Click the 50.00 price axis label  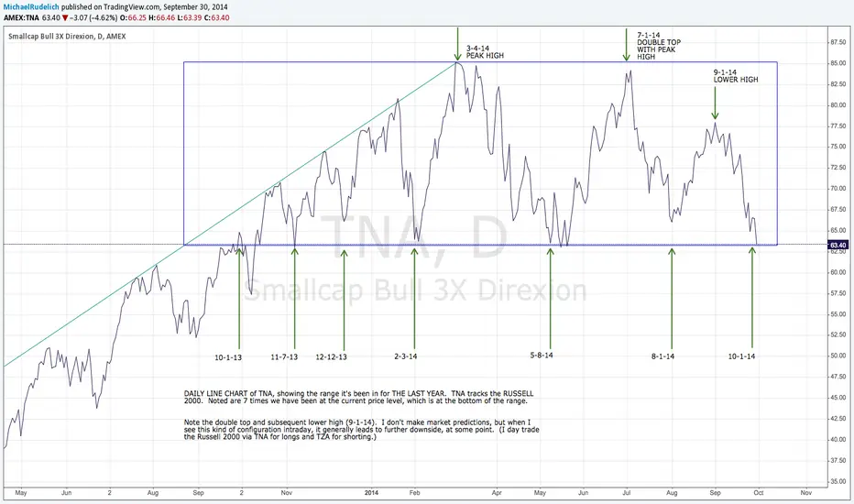point(838,356)
